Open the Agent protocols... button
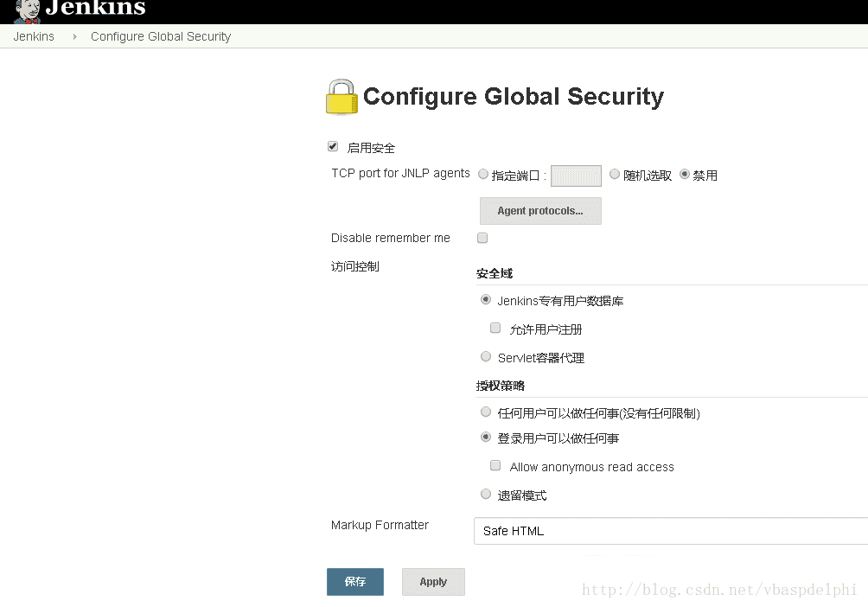868x607 pixels. [x=540, y=211]
